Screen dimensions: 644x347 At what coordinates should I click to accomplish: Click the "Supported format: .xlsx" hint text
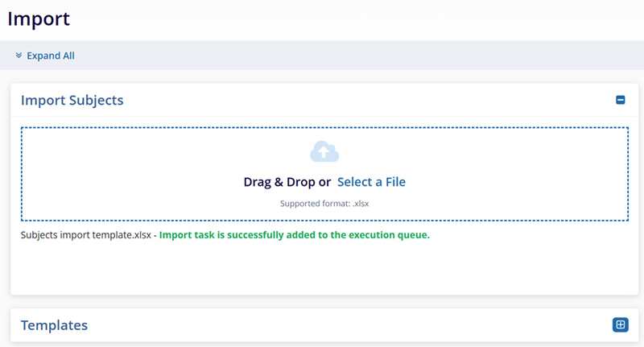[x=324, y=204]
